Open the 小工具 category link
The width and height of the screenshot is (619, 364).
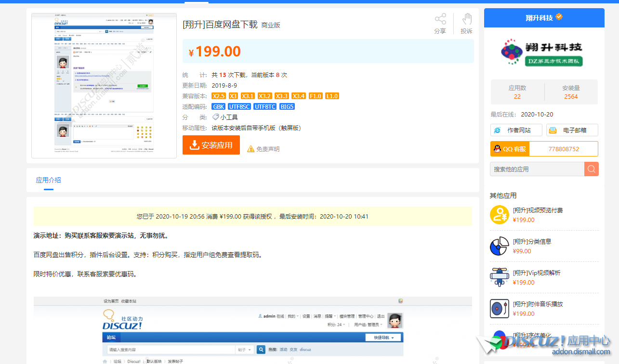click(229, 117)
